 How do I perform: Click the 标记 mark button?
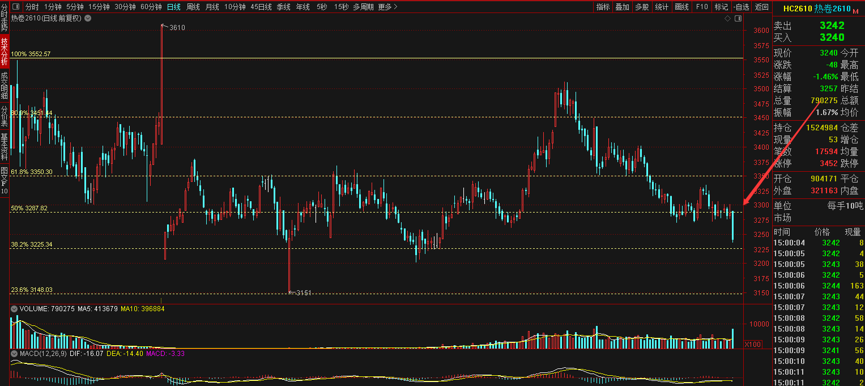coord(721,7)
